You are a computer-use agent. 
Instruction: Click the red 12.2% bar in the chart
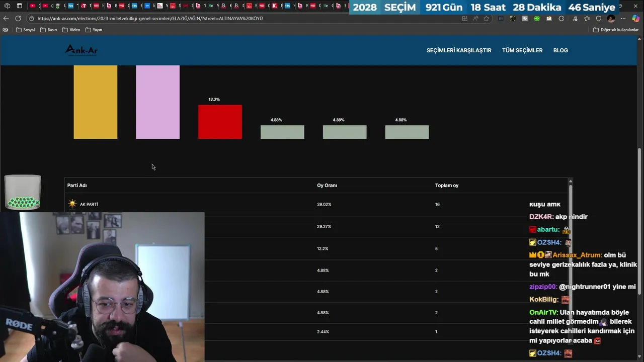(220, 122)
